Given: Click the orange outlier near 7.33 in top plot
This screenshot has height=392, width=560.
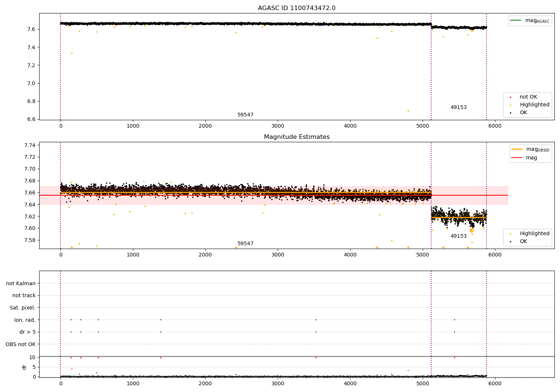Looking at the screenshot, I should coord(72,53).
